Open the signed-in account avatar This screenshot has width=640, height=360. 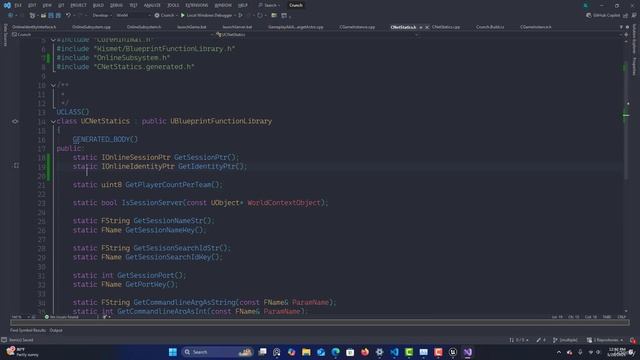click(585, 5)
